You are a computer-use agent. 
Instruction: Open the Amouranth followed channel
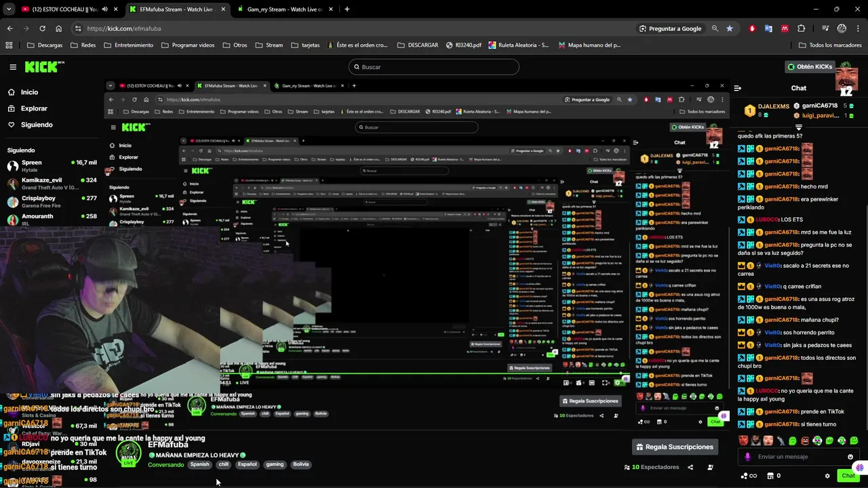click(52, 220)
